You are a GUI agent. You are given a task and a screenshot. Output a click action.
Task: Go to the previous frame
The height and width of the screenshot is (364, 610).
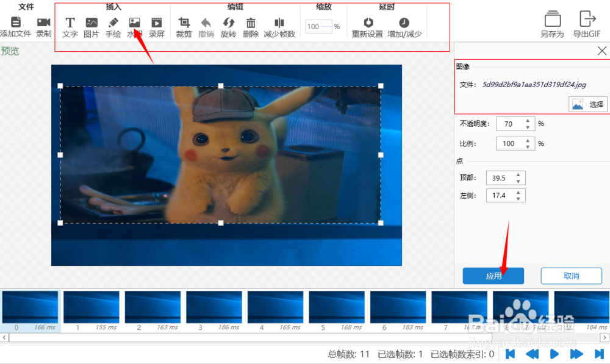[x=532, y=354]
